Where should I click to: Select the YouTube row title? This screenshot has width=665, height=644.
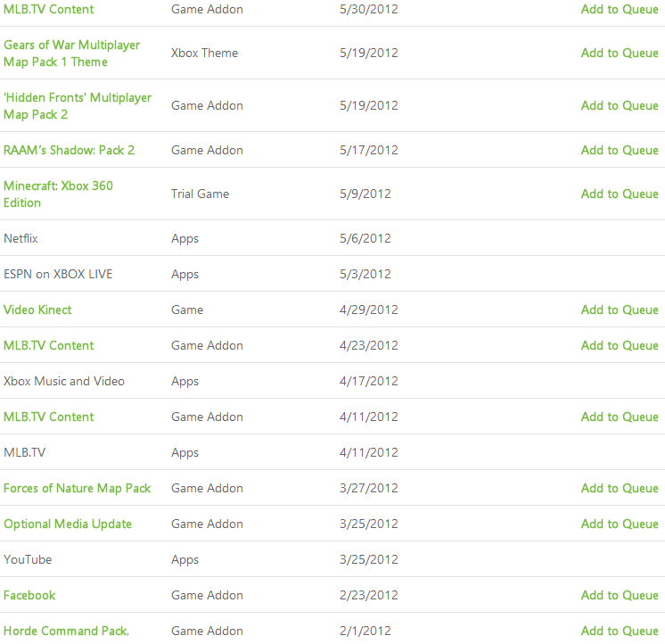coord(28,559)
